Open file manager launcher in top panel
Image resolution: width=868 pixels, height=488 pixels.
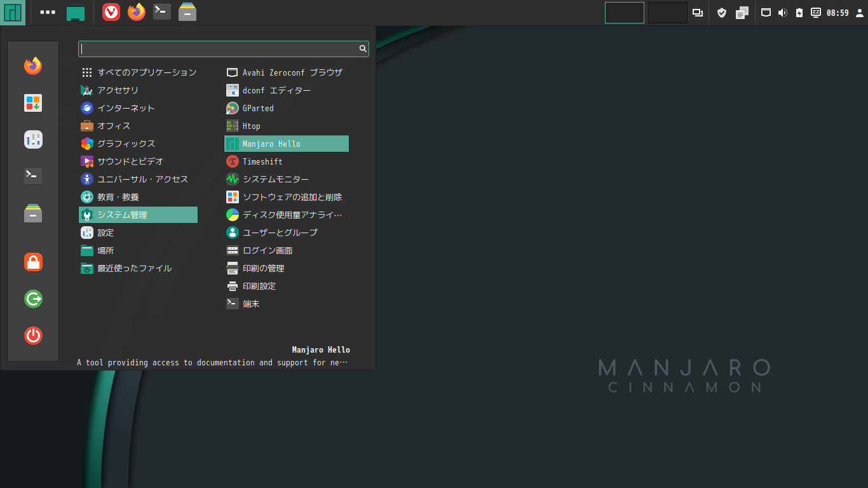tap(187, 12)
